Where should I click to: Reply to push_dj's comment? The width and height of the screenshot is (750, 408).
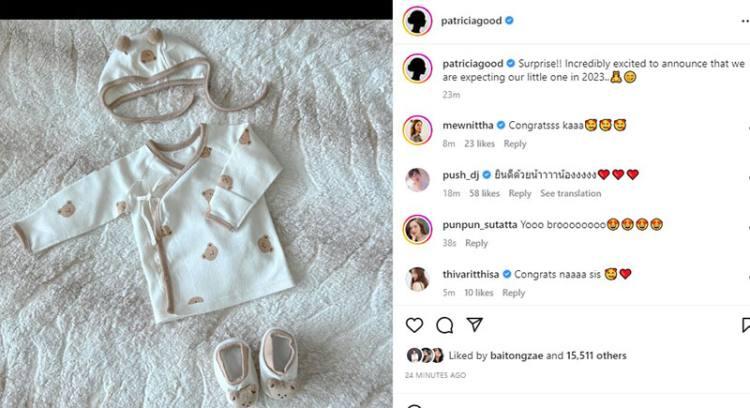519,193
